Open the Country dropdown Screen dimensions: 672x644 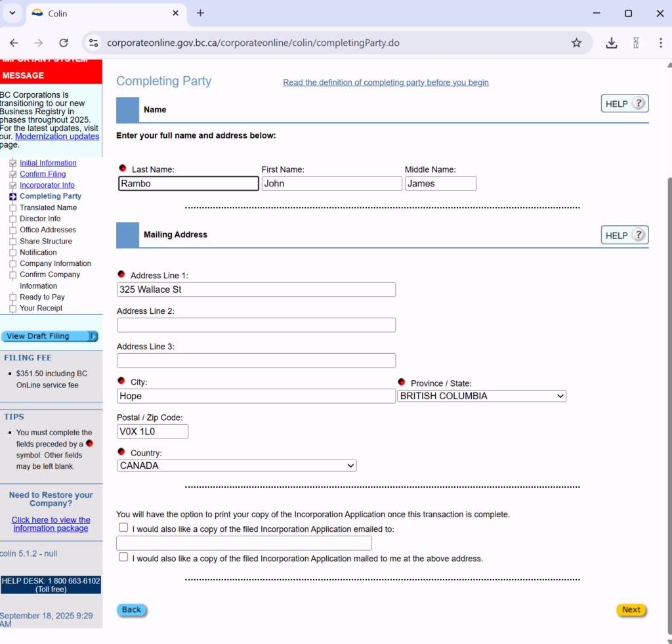236,465
